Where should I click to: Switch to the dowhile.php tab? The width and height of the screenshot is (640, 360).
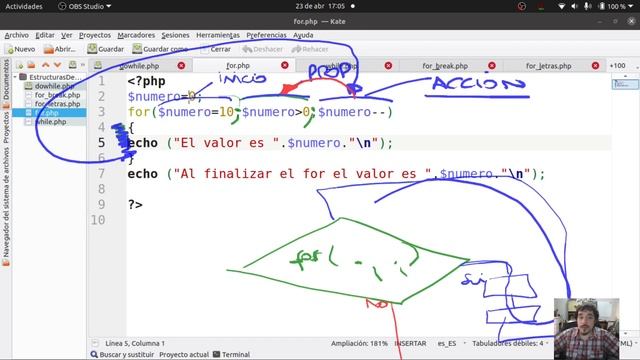140,66
